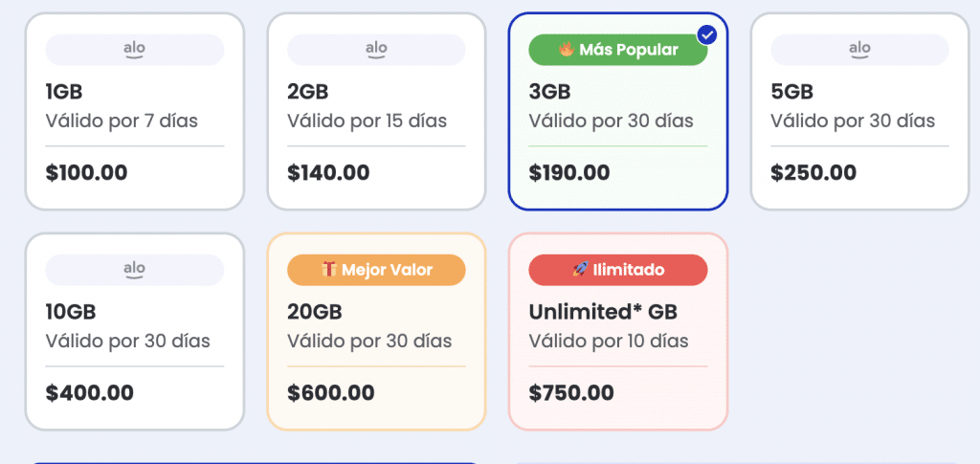The image size is (980, 464).
Task: Click the alo logo on 5GB card
Action: point(859,50)
